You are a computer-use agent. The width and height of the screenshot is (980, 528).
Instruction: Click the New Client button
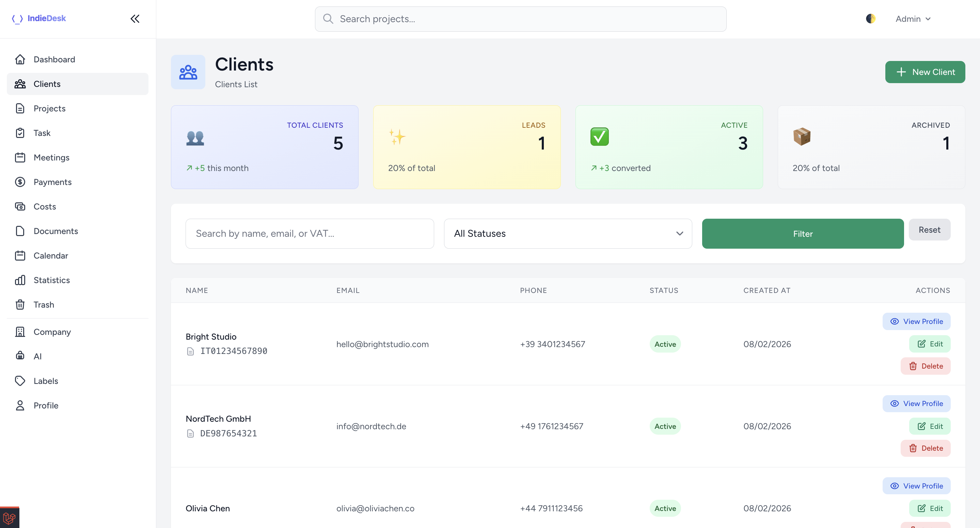coord(925,72)
